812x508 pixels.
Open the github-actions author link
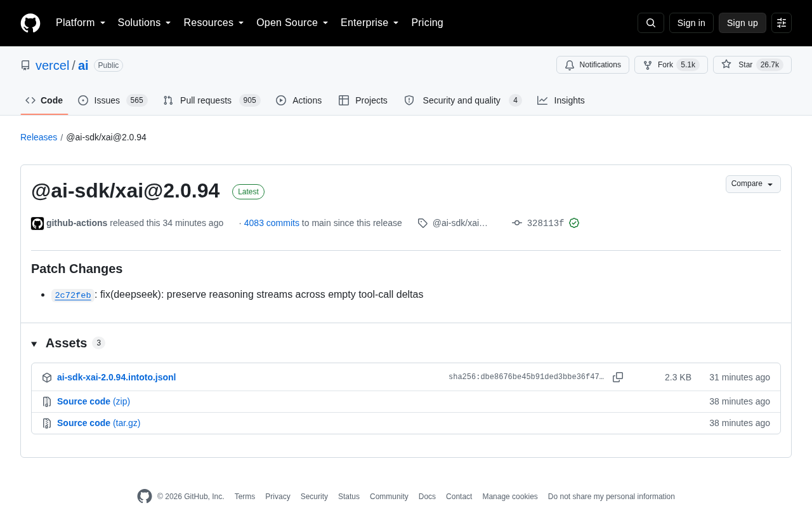pyautogui.click(x=77, y=223)
